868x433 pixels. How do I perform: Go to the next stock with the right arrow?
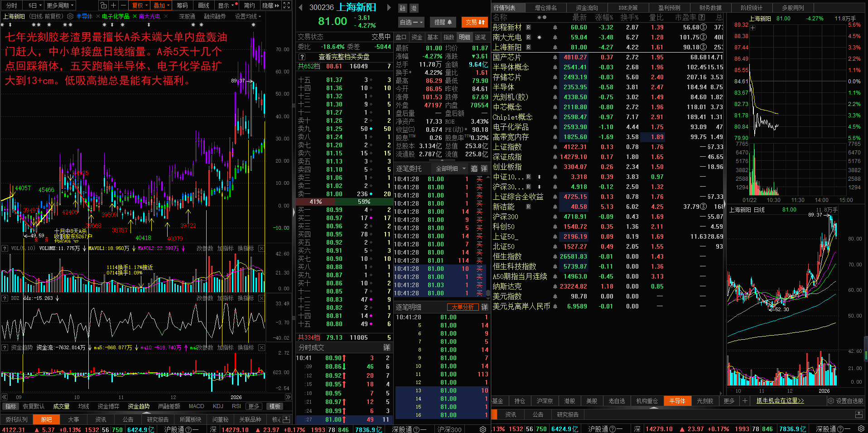[389, 7]
